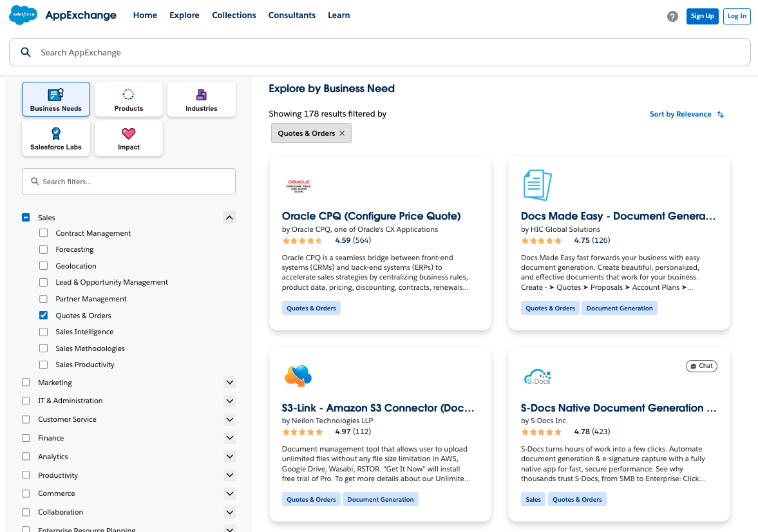Click the filter search magnifier icon
Viewport: 758px width, 532px height.
[x=35, y=182]
